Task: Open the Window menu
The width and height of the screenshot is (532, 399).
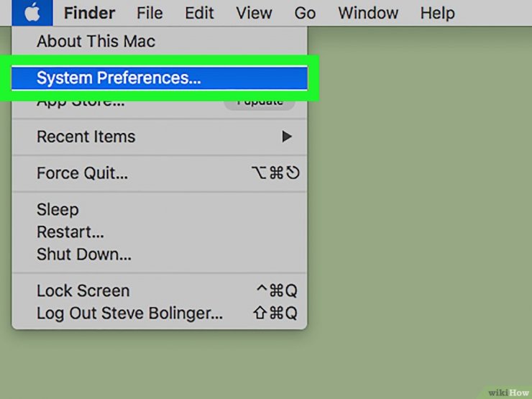Action: (368, 13)
